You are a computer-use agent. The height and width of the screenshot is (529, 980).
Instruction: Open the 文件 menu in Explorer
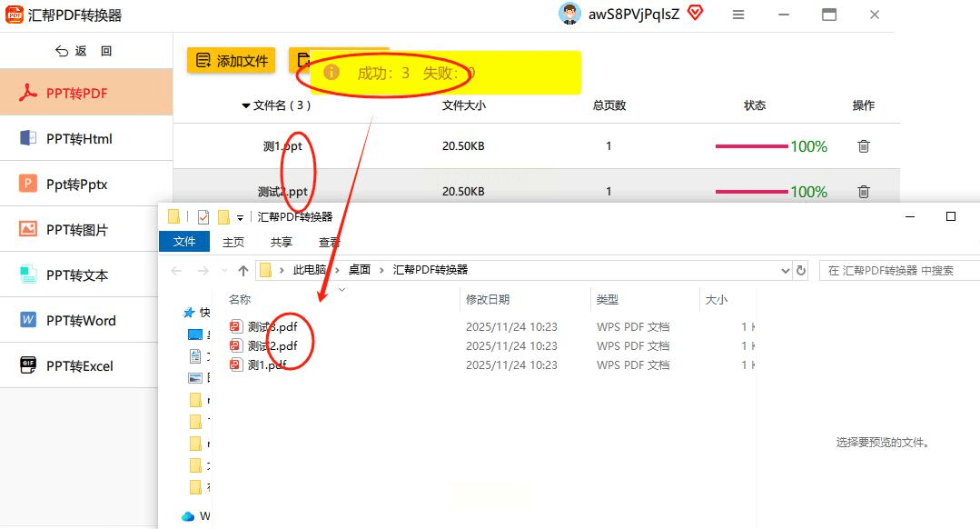click(x=184, y=242)
